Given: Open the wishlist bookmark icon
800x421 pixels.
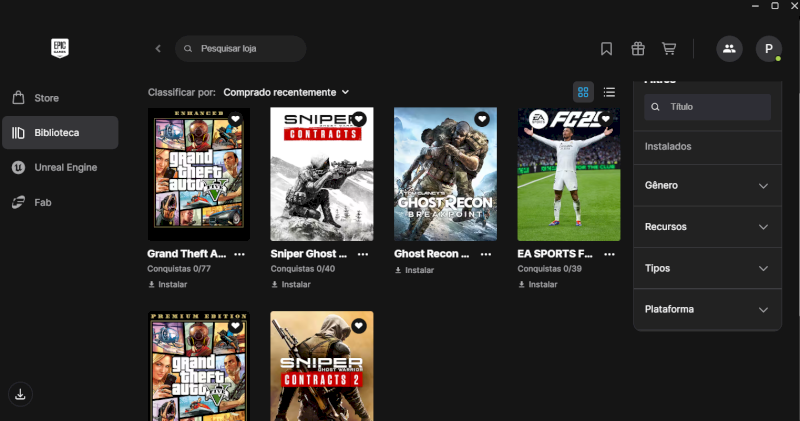Looking at the screenshot, I should coord(606,48).
